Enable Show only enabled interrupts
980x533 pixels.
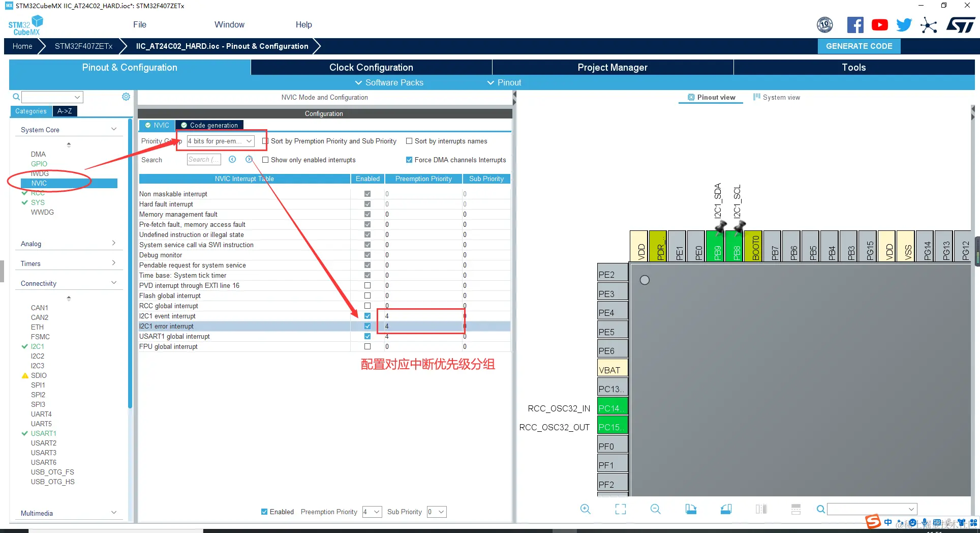tap(265, 160)
